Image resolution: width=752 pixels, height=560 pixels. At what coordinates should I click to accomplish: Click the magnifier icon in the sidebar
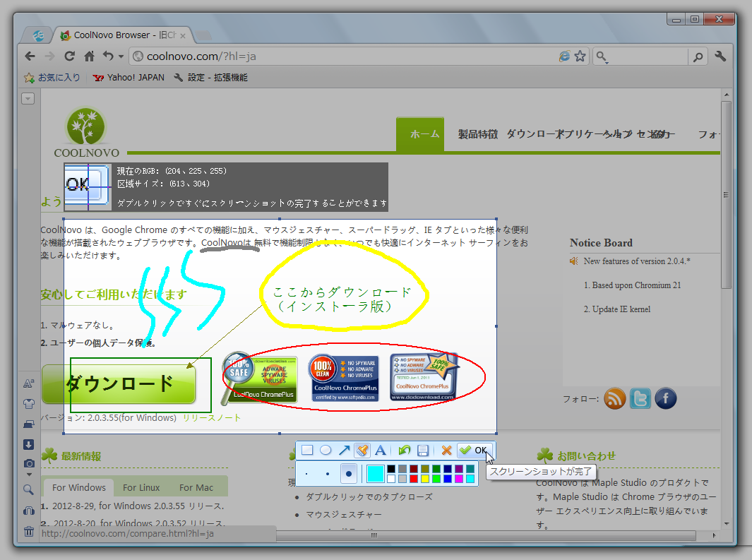click(29, 489)
